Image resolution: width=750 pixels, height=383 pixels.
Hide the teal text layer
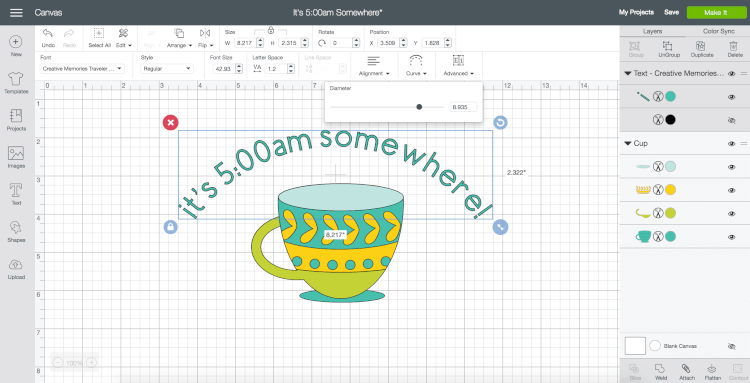click(x=731, y=97)
